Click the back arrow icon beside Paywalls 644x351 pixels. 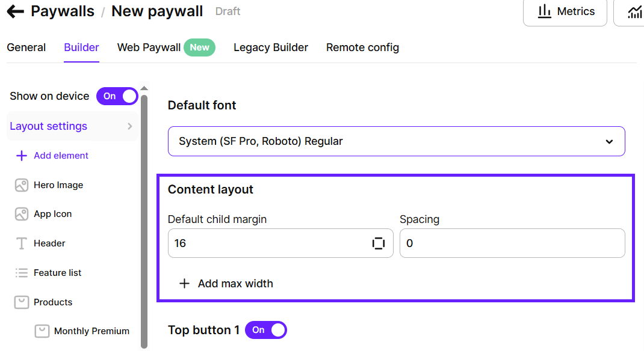tap(15, 11)
